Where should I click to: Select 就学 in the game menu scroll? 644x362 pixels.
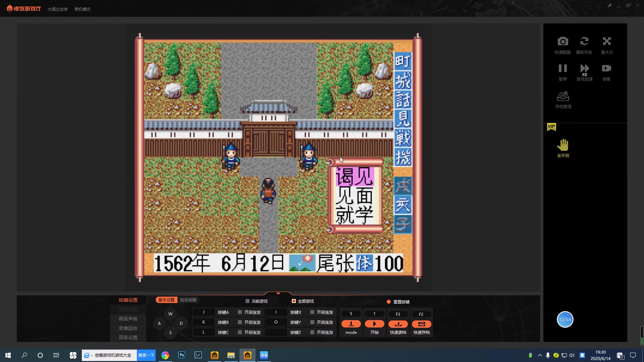click(x=355, y=215)
